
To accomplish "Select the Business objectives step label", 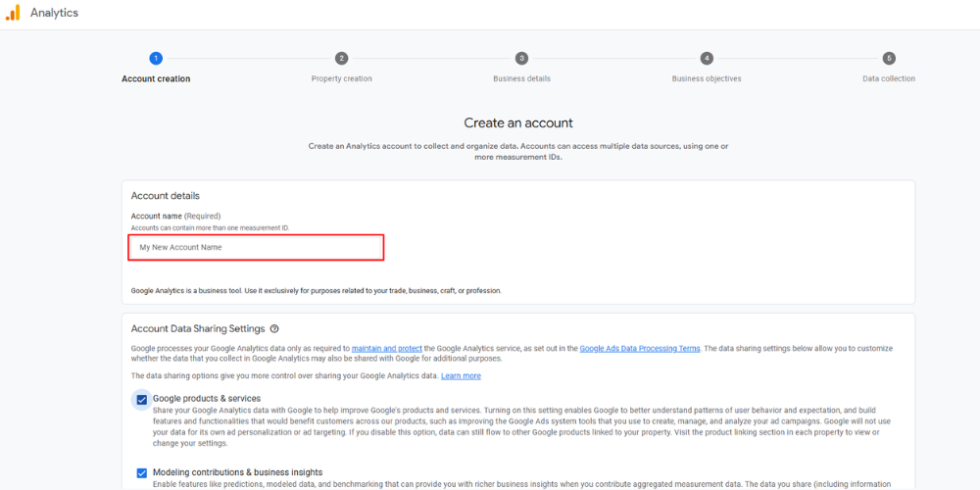I will click(707, 78).
